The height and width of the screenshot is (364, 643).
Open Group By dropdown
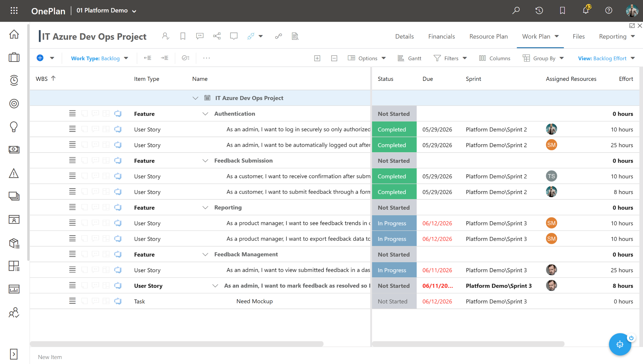coord(543,58)
